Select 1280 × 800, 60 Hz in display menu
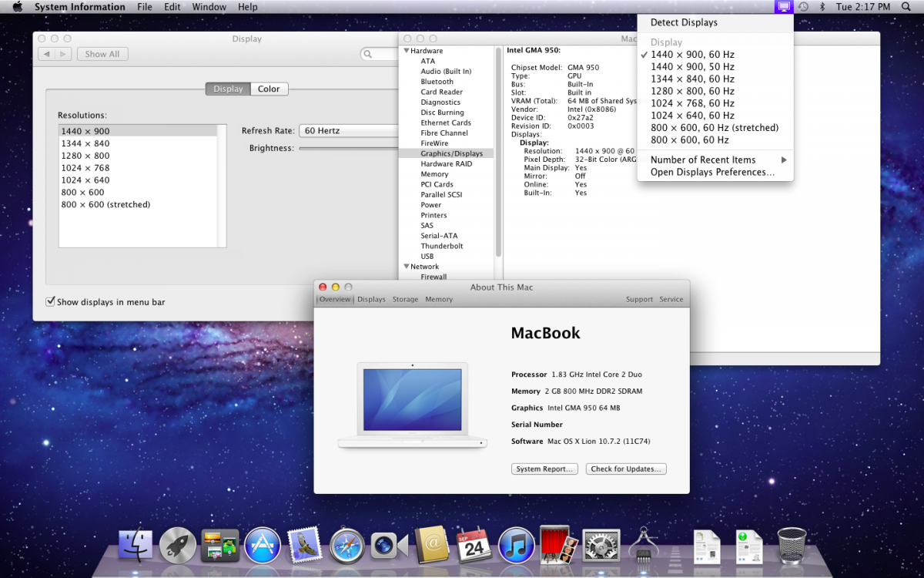924x578 pixels. pyautogui.click(x=692, y=91)
